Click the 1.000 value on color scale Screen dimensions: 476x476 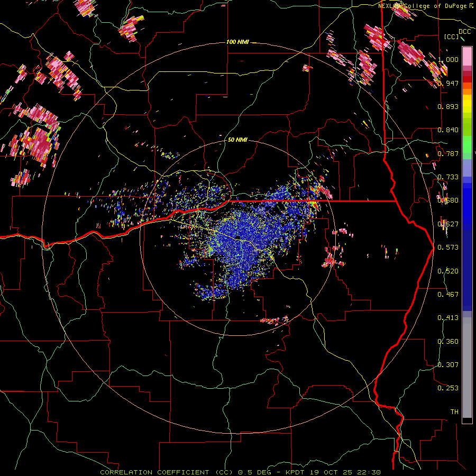click(x=448, y=59)
